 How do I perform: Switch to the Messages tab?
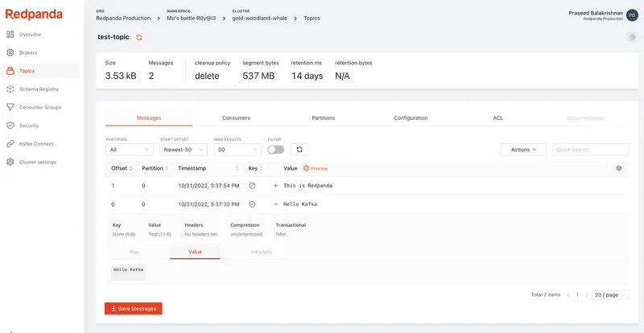click(149, 118)
